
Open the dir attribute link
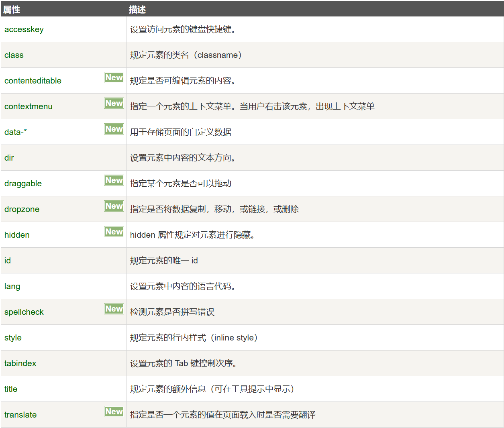[9, 158]
